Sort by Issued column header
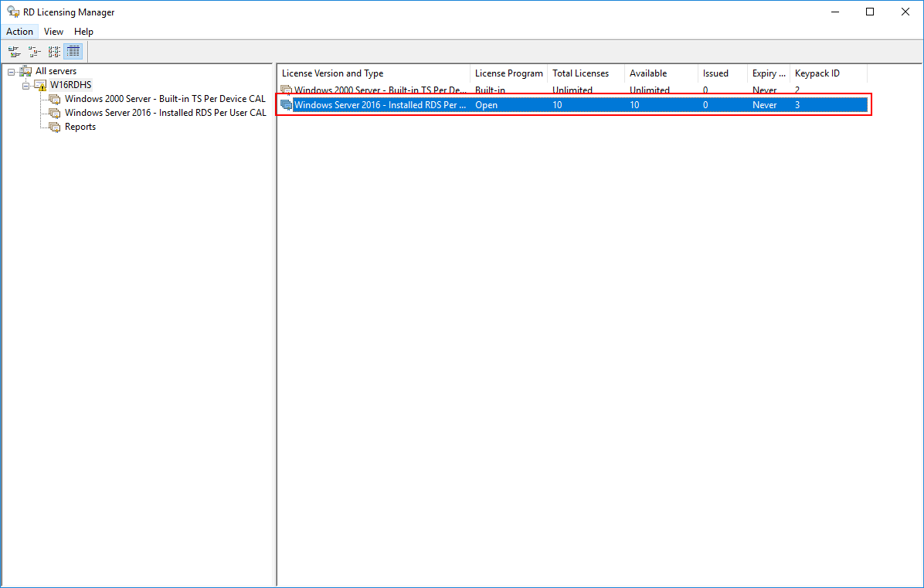This screenshot has height=588, width=924. pos(723,73)
